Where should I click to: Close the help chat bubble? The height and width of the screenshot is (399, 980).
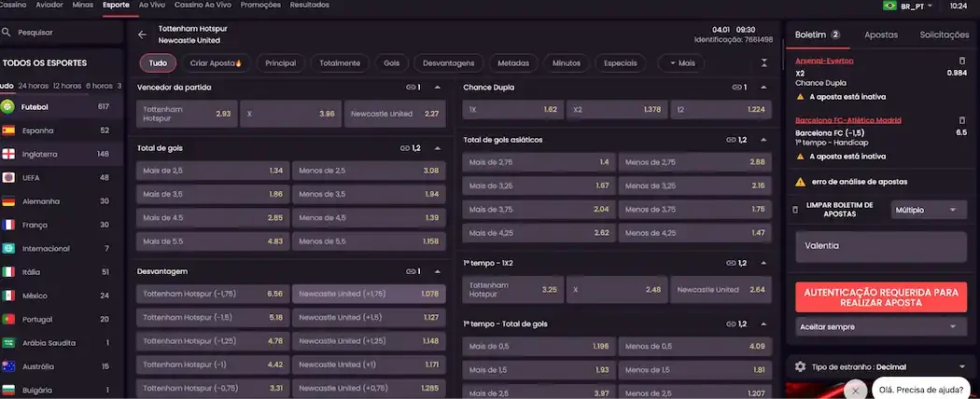(x=856, y=391)
